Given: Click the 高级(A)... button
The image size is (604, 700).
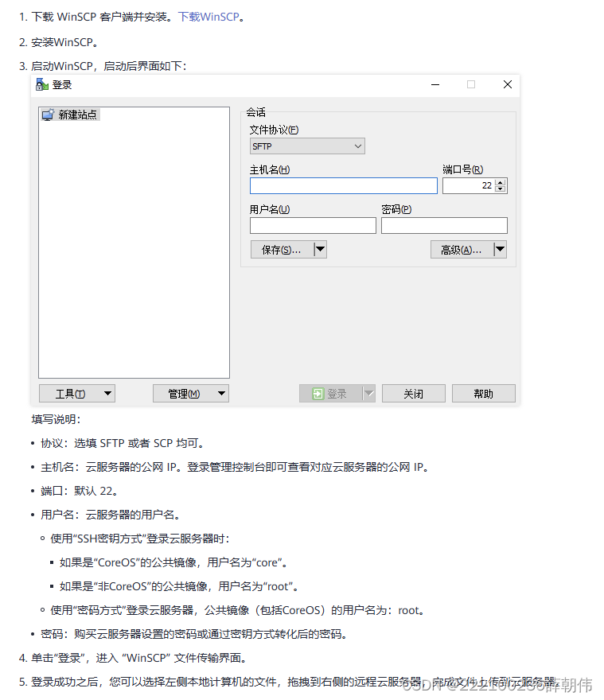Looking at the screenshot, I should (x=462, y=250).
